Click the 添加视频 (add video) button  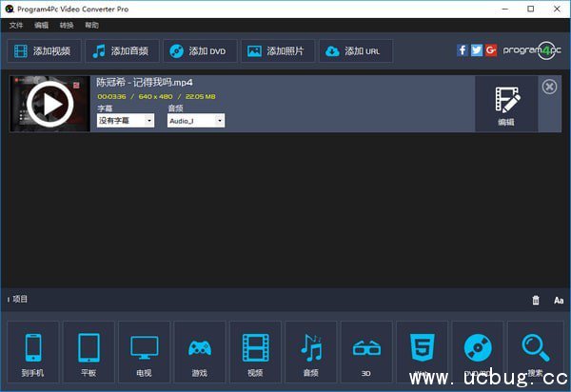44,51
